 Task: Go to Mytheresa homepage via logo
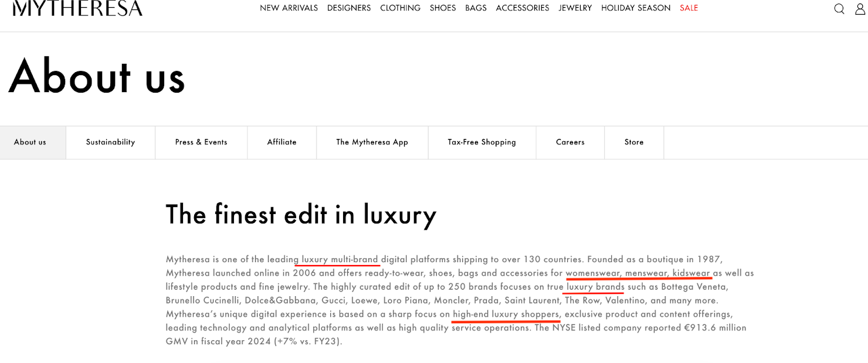(77, 8)
